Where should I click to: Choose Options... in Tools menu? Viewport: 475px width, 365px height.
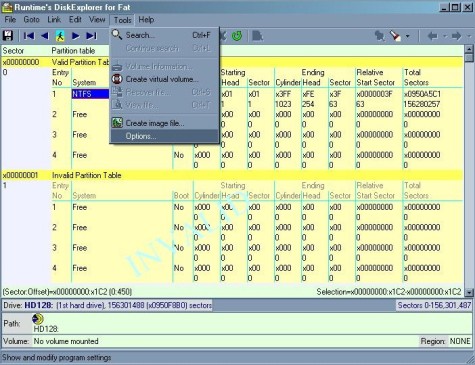tap(164, 136)
